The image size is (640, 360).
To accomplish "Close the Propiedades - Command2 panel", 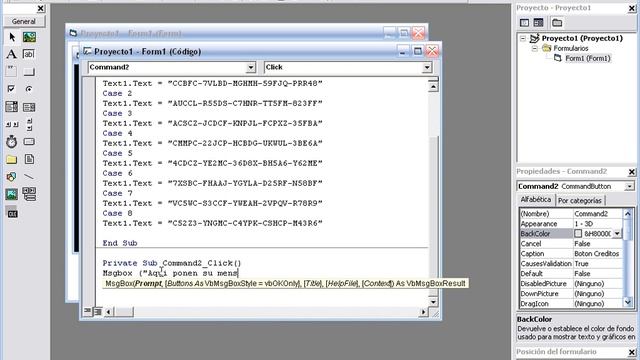I will point(631,172).
